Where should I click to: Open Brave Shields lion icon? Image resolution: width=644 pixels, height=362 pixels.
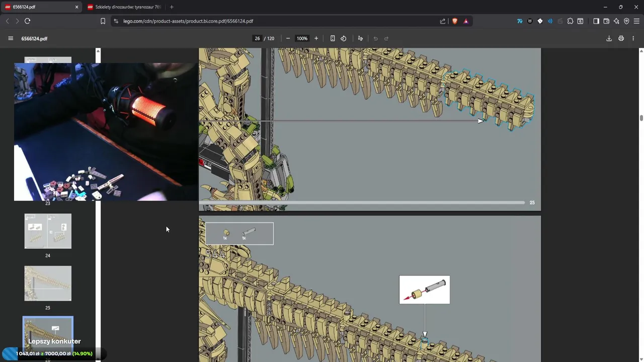click(x=455, y=21)
